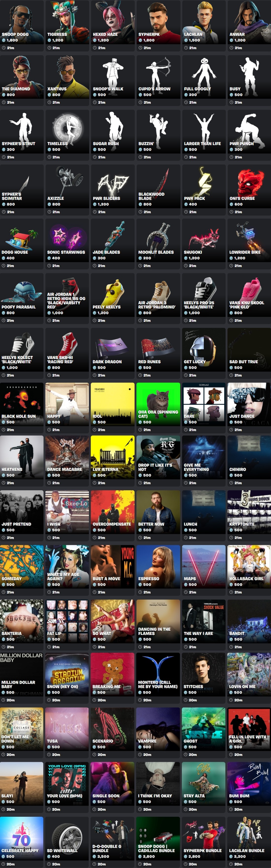Open the Cupid's Arrow emote icon
This screenshot has width=271, height=868.
pyautogui.click(x=158, y=77)
